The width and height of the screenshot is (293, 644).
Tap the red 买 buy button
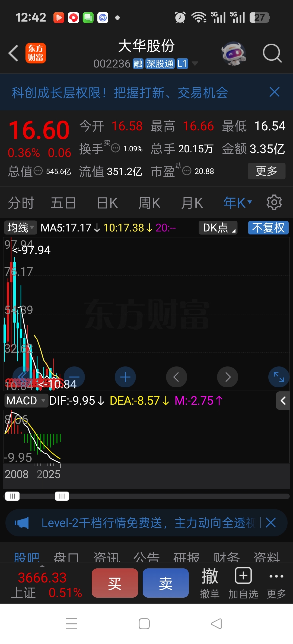point(115,583)
